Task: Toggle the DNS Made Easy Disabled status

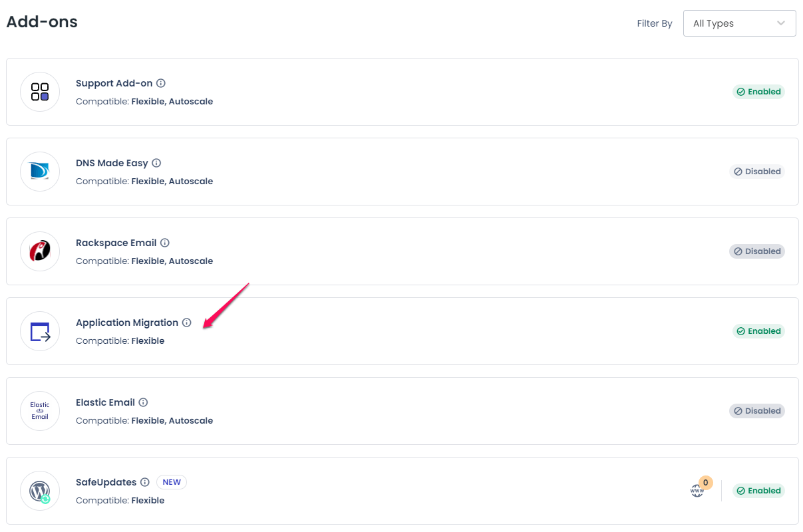Action: (x=757, y=172)
